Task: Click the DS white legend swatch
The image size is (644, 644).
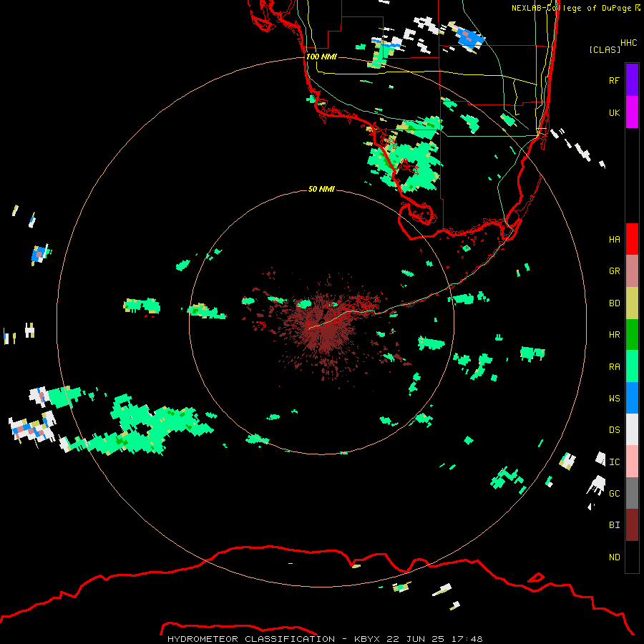Action: click(632, 429)
